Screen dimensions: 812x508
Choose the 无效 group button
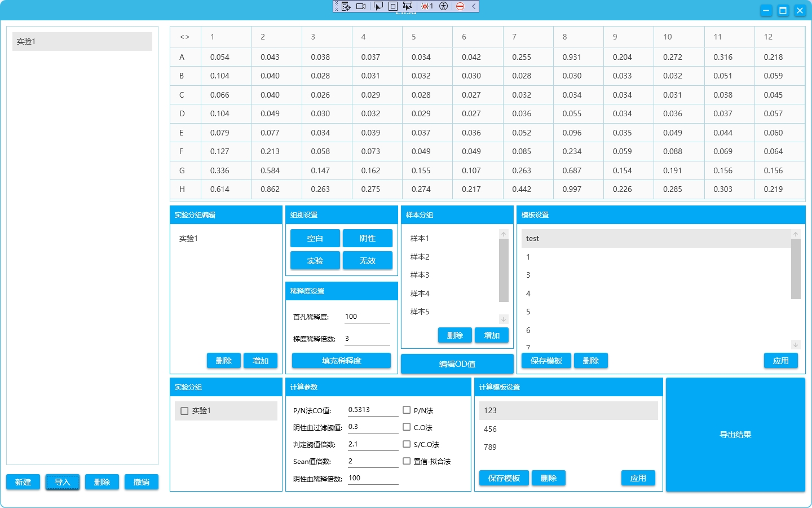pos(368,261)
